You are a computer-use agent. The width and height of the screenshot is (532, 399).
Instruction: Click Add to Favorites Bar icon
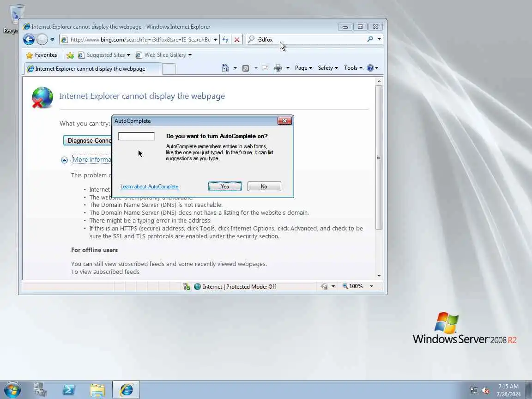[70, 55]
